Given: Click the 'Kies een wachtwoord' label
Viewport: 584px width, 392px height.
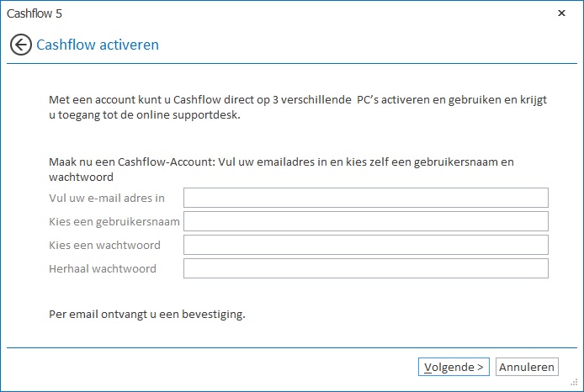Looking at the screenshot, I should (105, 246).
